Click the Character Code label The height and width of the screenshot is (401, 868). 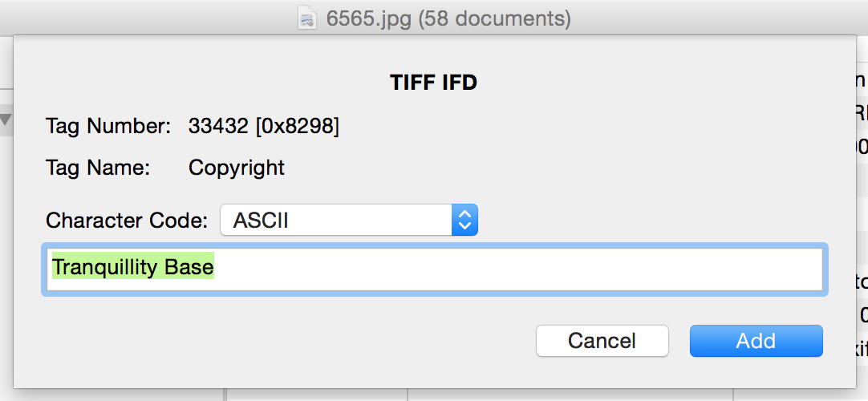click(127, 220)
